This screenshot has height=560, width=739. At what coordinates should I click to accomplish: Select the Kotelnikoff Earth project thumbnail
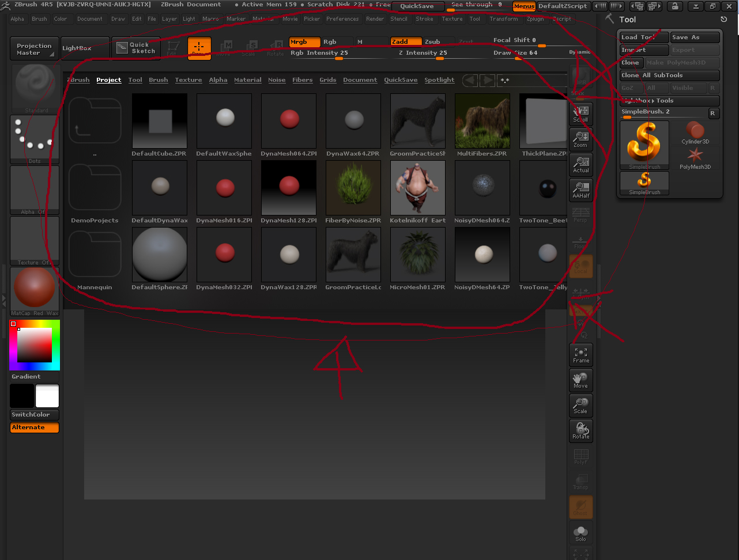pyautogui.click(x=418, y=188)
